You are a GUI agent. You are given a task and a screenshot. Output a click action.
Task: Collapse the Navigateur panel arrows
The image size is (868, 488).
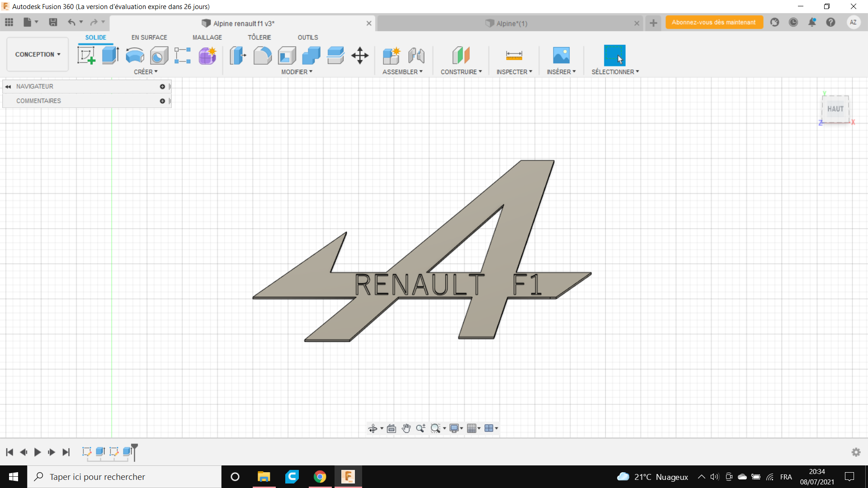(x=8, y=86)
